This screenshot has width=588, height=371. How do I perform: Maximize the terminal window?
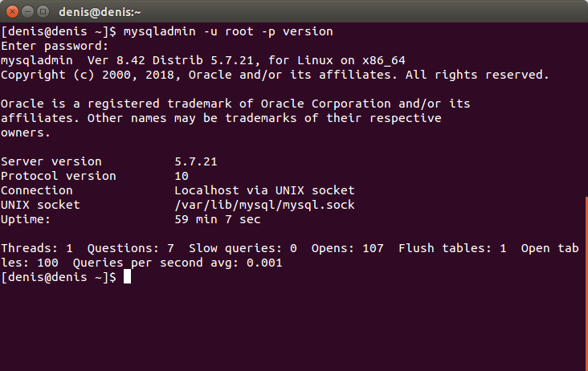click(x=43, y=11)
